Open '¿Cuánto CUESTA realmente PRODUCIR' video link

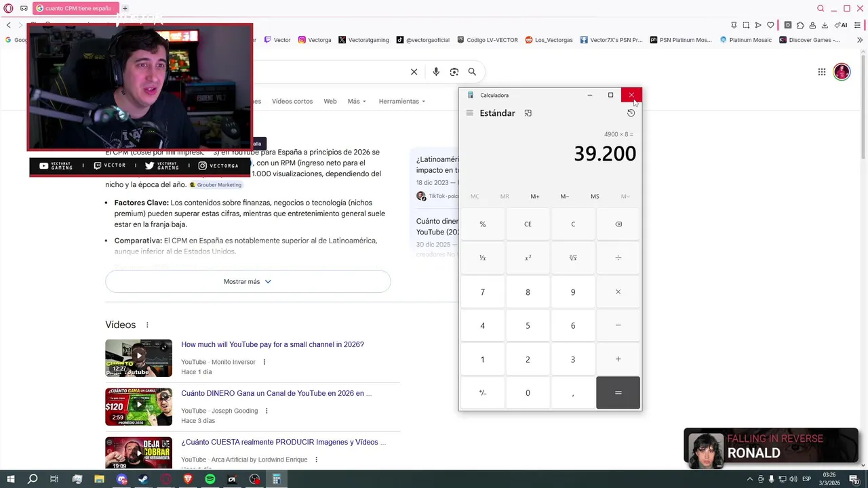[283, 442]
